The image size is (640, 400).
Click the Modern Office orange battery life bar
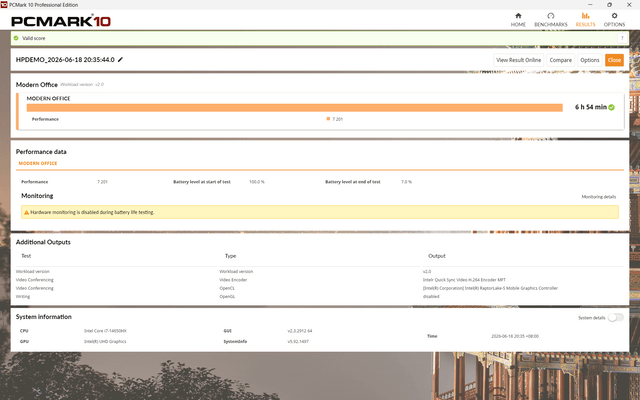(x=294, y=107)
